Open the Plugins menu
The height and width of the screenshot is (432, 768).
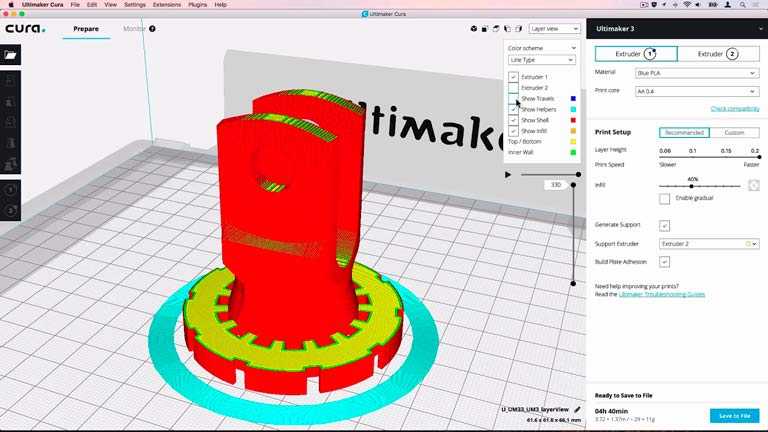[x=197, y=4]
